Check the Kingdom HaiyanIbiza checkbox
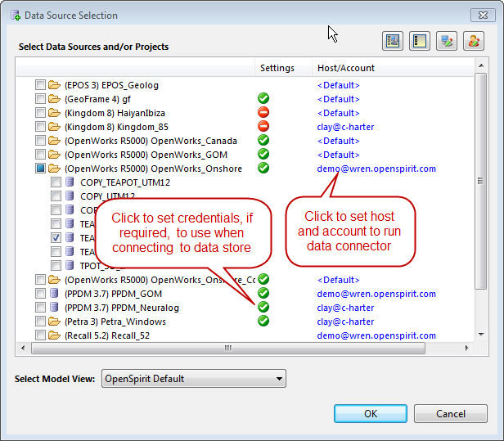The image size is (504, 441). [x=40, y=113]
